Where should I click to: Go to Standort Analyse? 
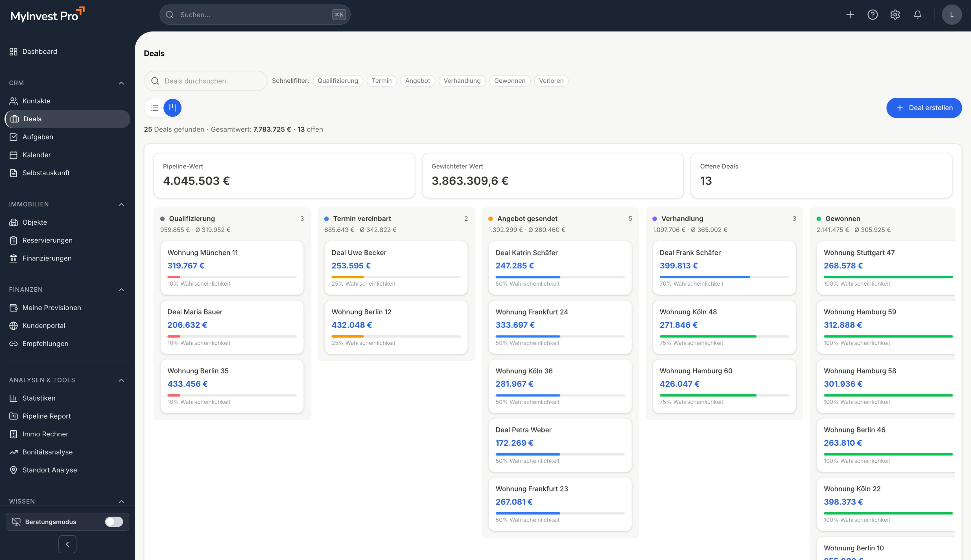point(49,470)
